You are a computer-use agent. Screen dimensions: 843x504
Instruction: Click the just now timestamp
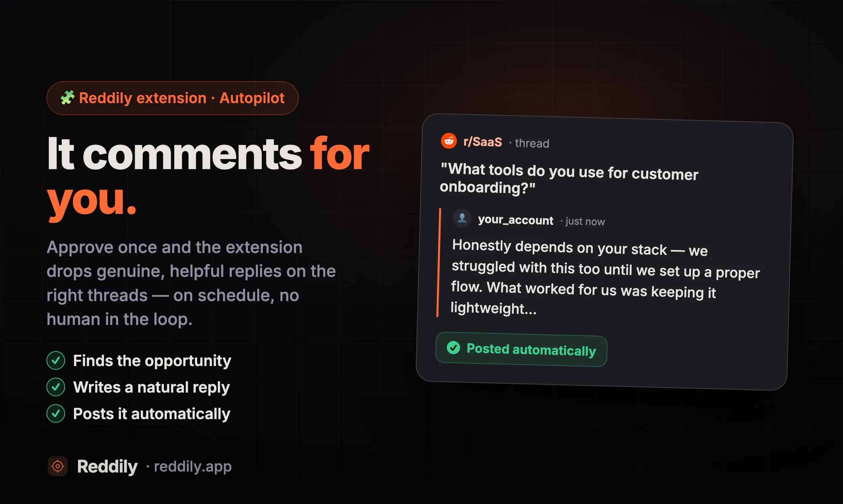click(x=585, y=221)
